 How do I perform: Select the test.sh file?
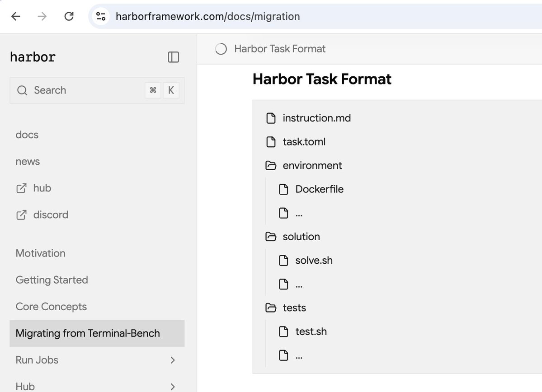311,331
